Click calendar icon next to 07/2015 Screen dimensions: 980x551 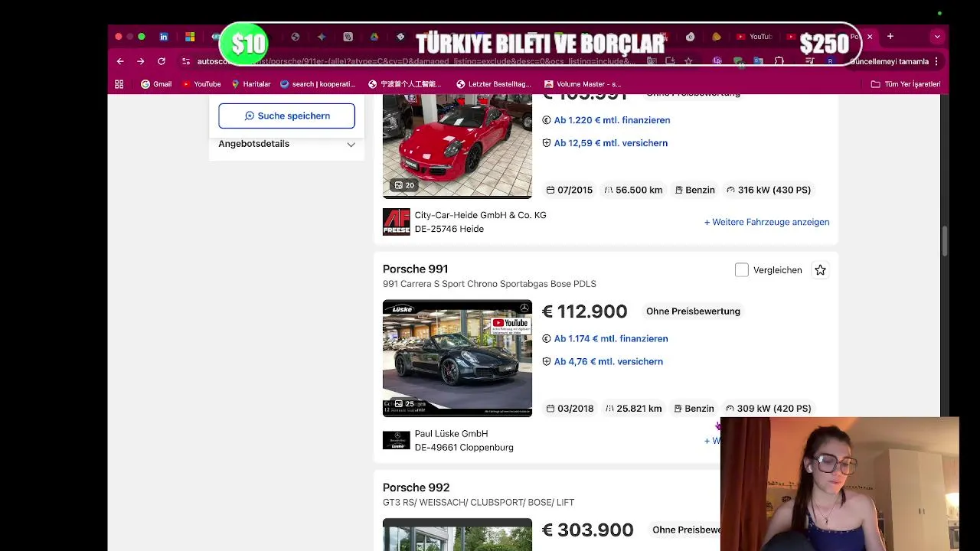click(550, 190)
